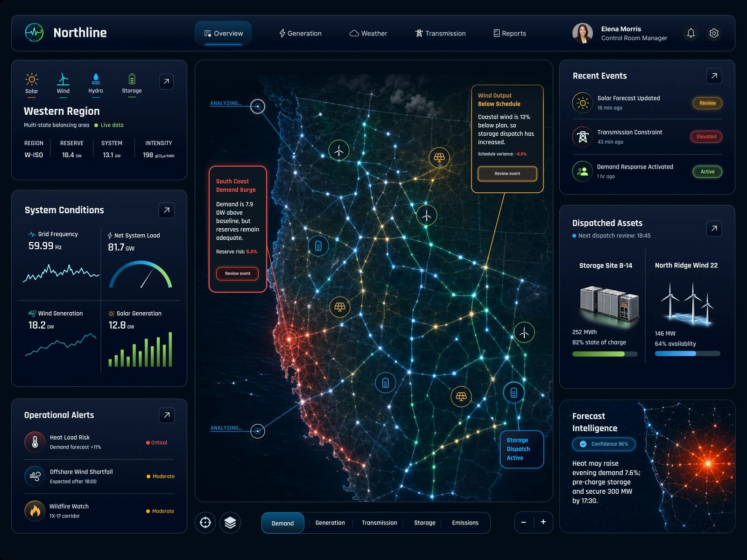Click the central wind turbine map marker

427,215
